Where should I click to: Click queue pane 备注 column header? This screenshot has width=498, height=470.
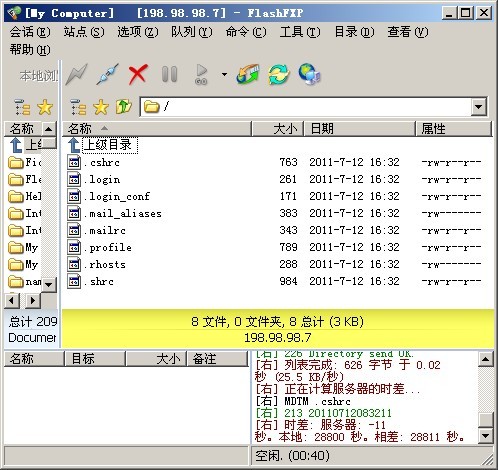point(218,359)
